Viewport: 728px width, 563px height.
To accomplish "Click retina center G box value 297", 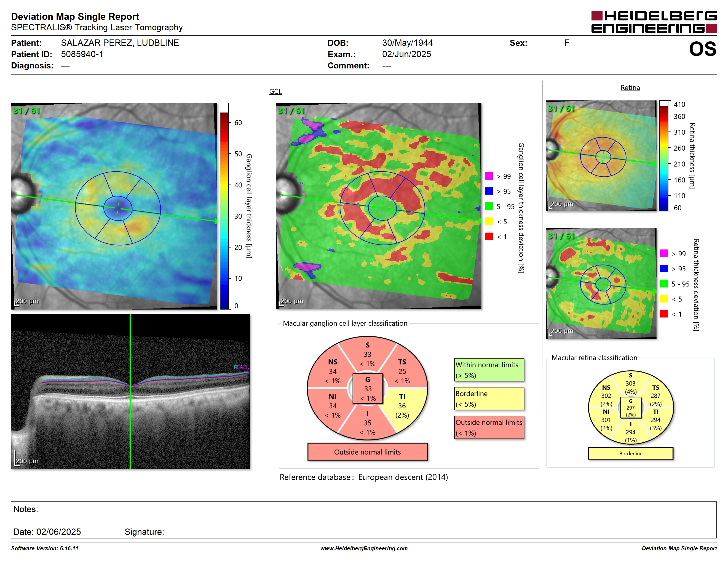I will tap(631, 408).
